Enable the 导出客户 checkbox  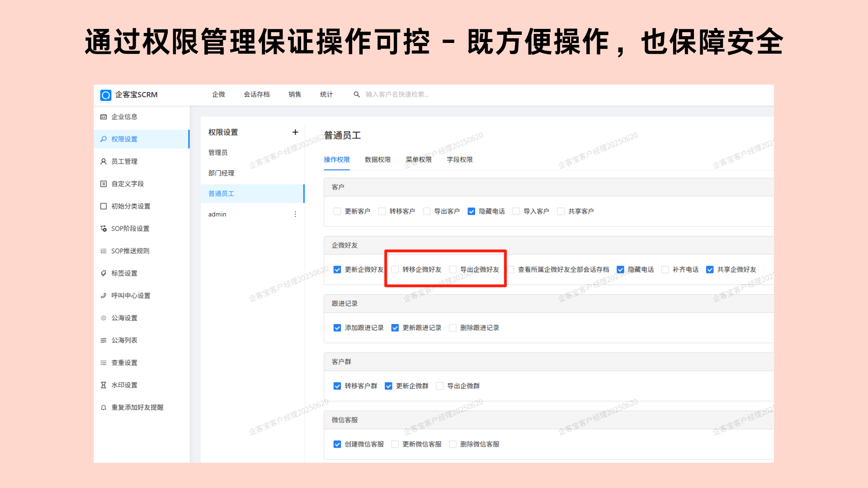pos(427,211)
